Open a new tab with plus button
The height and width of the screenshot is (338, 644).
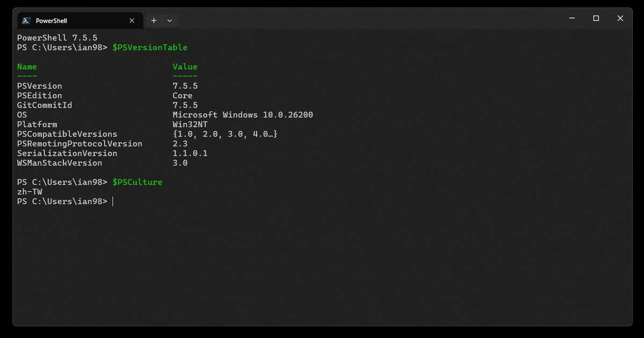click(x=153, y=20)
